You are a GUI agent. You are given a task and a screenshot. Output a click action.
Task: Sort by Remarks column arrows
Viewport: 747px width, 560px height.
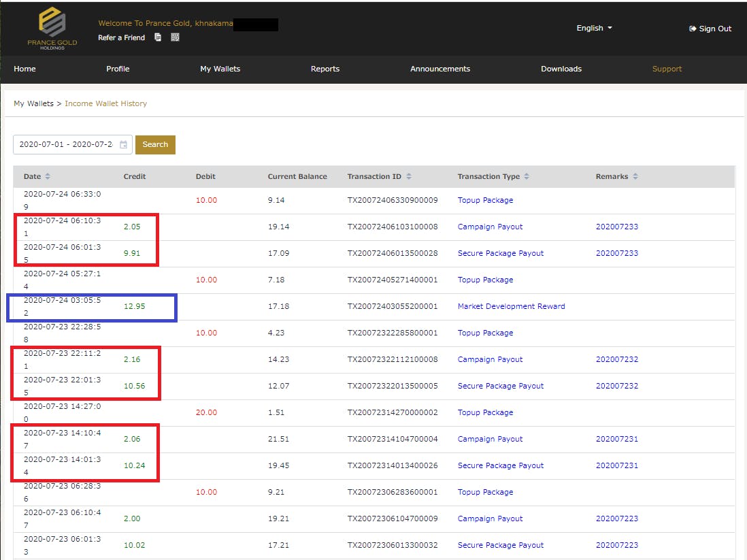tap(635, 177)
